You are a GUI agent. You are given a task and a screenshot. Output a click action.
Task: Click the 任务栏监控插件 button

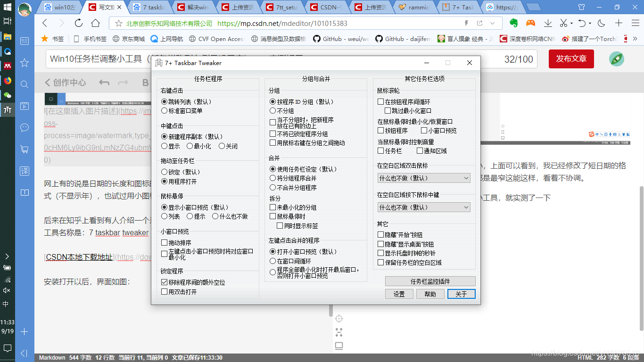(x=430, y=281)
